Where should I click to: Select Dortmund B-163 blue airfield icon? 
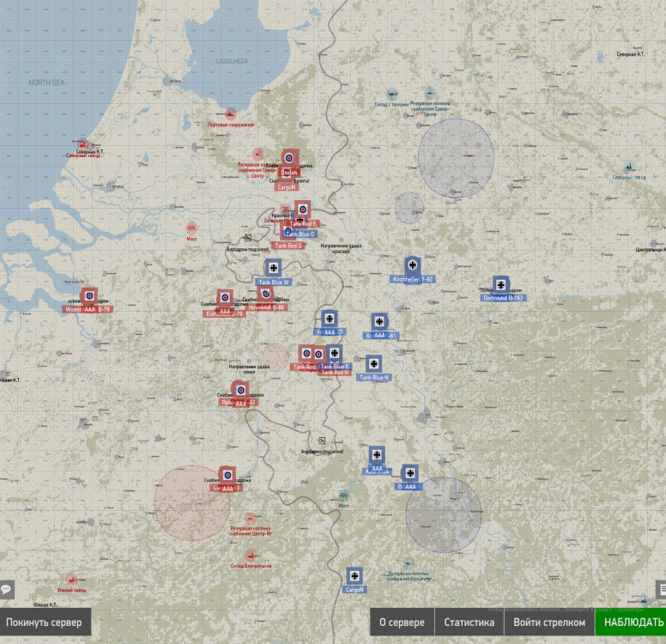500,285
